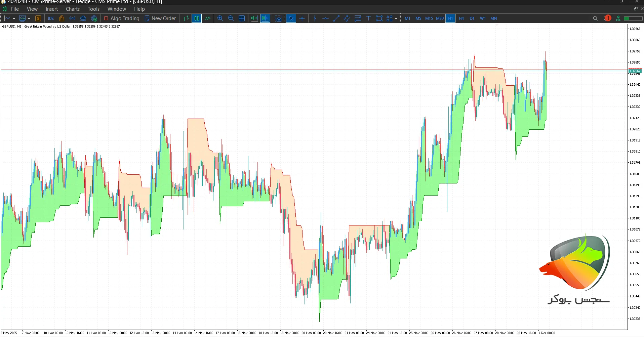The image size is (644, 337).
Task: Zoom in on the chart
Action: (220, 18)
